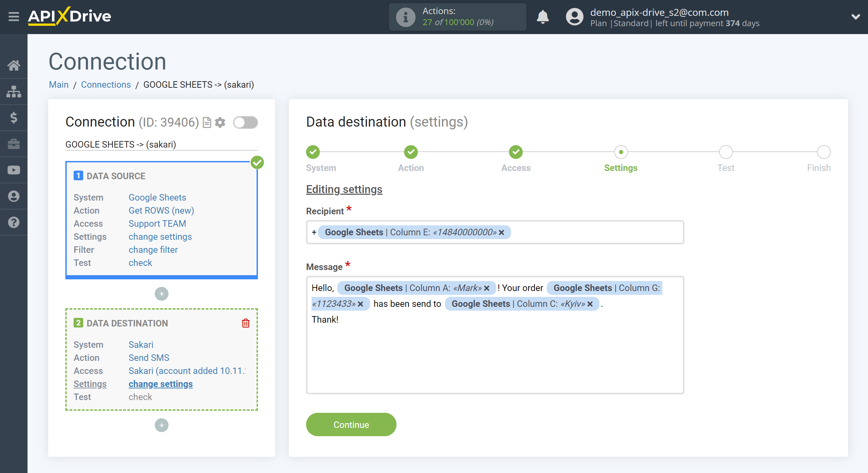This screenshot has width=868, height=473.
Task: Open the Send SMS action link
Action: point(149,358)
